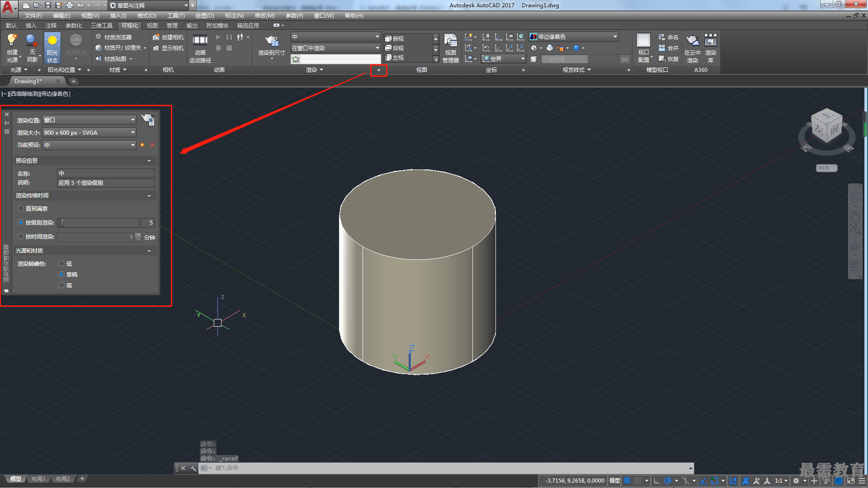Expand the Render (渲染) panel title

(314, 70)
